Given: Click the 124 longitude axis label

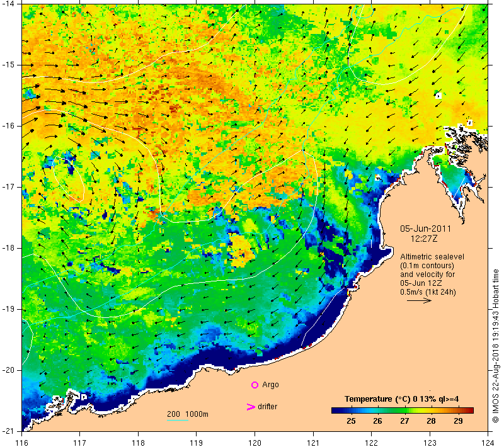Looking at the screenshot, I should coord(488,443).
